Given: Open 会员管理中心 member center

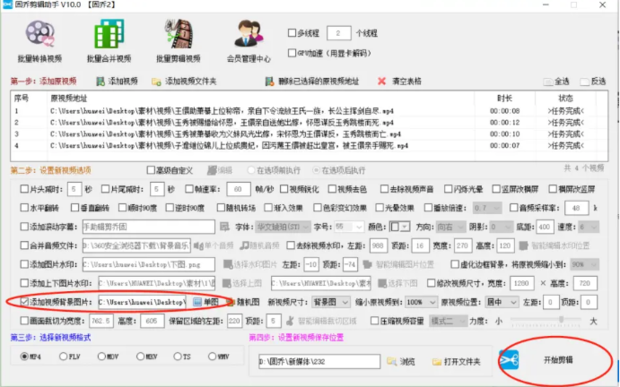Looking at the screenshot, I should (249, 41).
